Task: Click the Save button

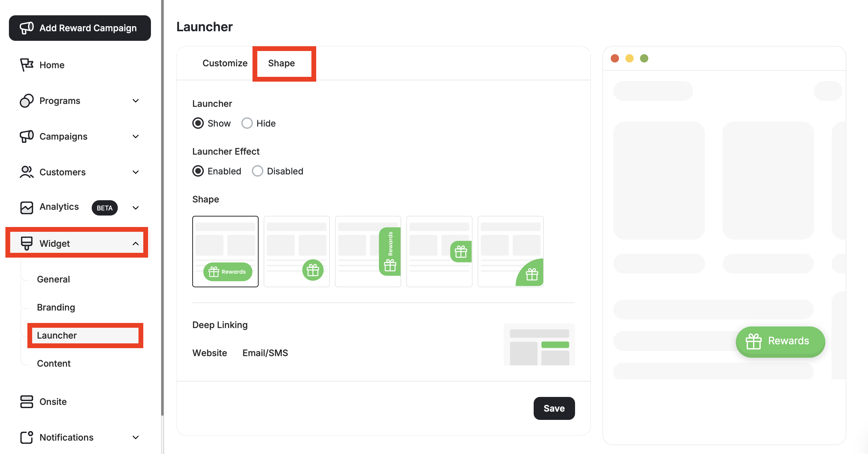Action: click(554, 408)
